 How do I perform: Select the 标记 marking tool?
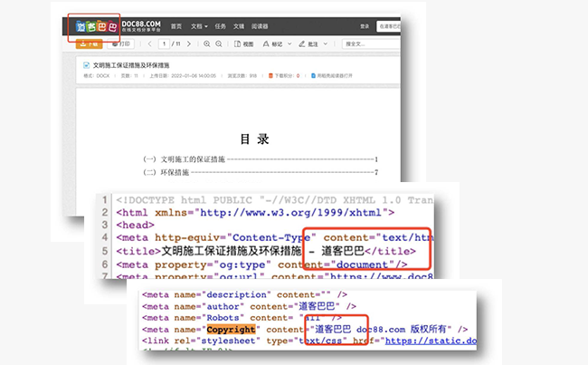272,44
